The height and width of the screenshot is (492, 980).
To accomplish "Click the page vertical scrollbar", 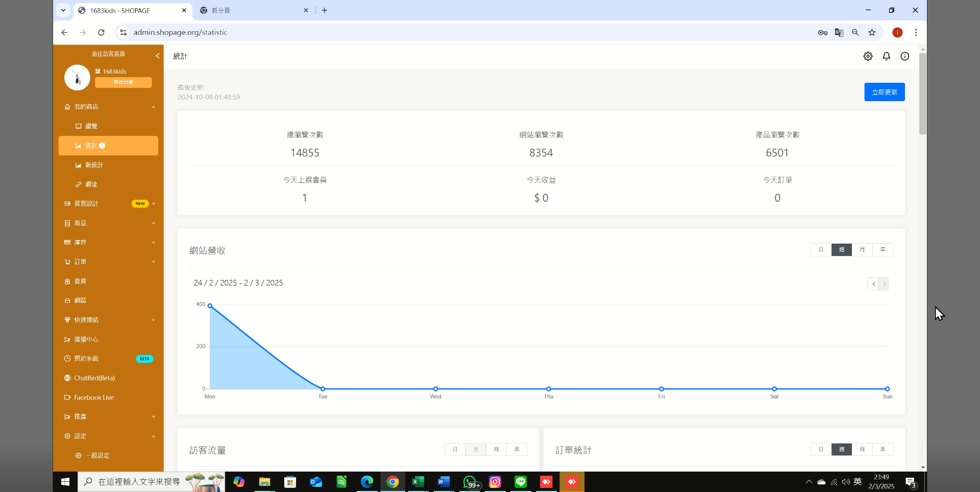I will 923,93.
